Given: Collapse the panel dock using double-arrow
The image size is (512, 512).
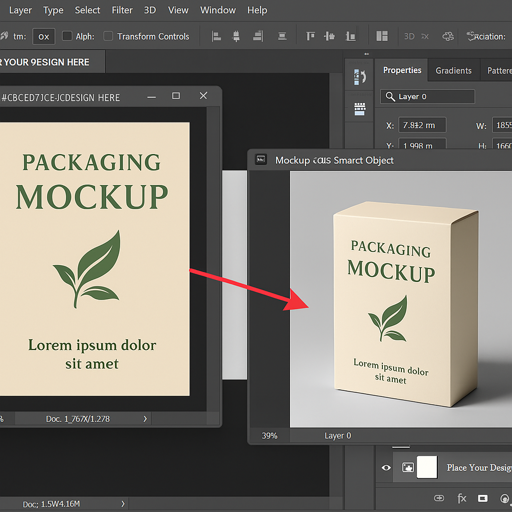Looking at the screenshot, I should click(367, 54).
